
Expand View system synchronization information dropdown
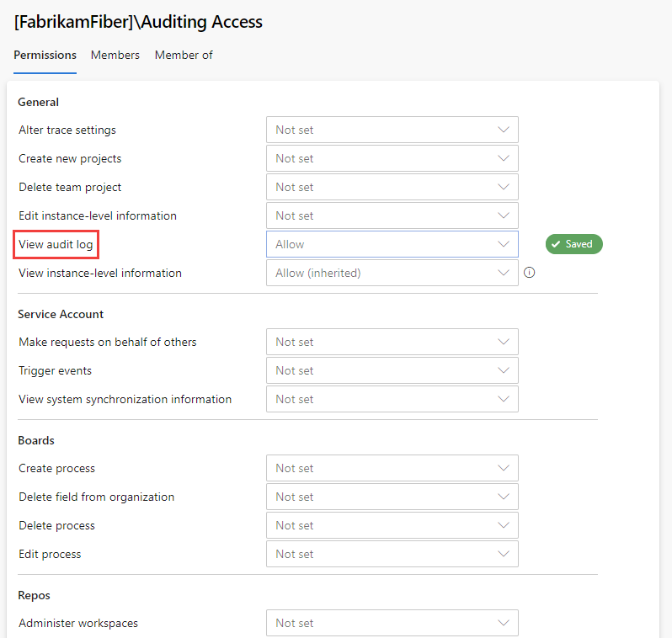coord(392,399)
